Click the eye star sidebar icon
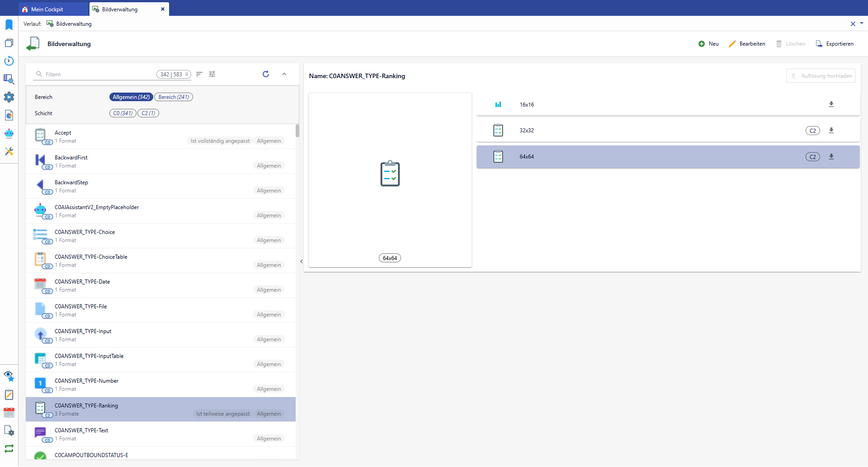868x467 pixels. click(9, 376)
